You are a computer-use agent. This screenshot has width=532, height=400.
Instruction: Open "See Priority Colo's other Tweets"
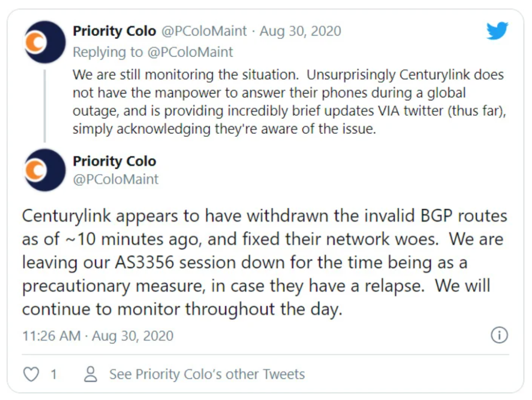pyautogui.click(x=207, y=374)
